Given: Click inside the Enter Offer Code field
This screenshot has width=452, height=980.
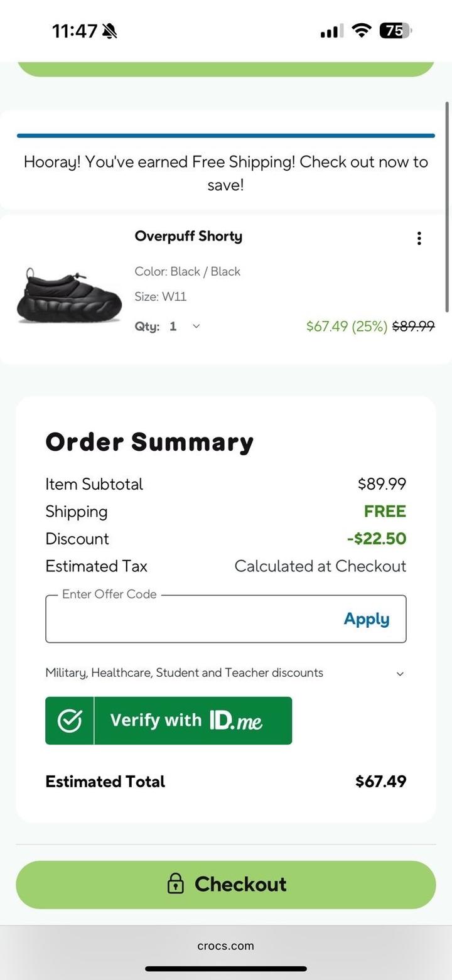Looking at the screenshot, I should point(188,620).
